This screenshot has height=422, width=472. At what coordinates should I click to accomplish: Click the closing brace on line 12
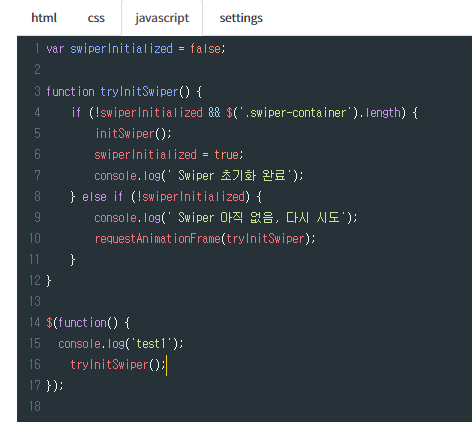[49, 281]
